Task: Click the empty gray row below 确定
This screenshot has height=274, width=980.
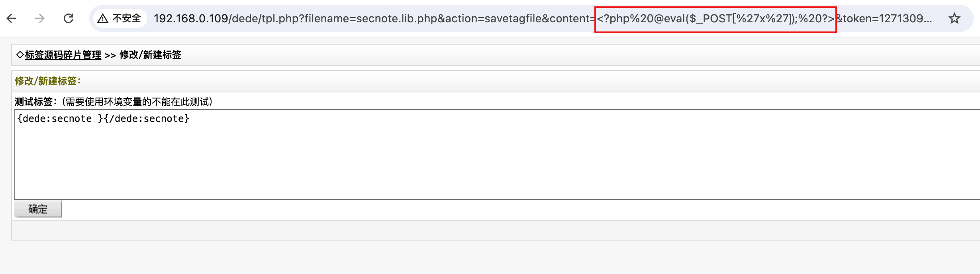Action: click(478, 230)
